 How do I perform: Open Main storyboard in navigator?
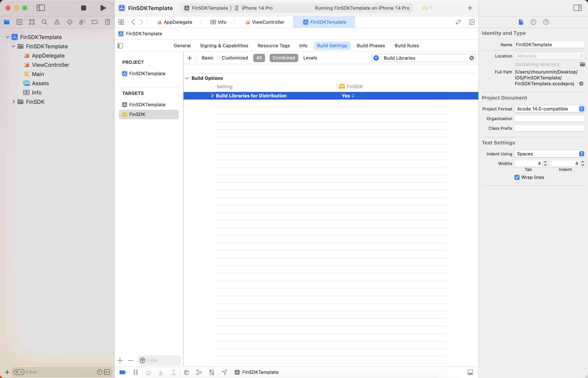pyautogui.click(x=34, y=74)
